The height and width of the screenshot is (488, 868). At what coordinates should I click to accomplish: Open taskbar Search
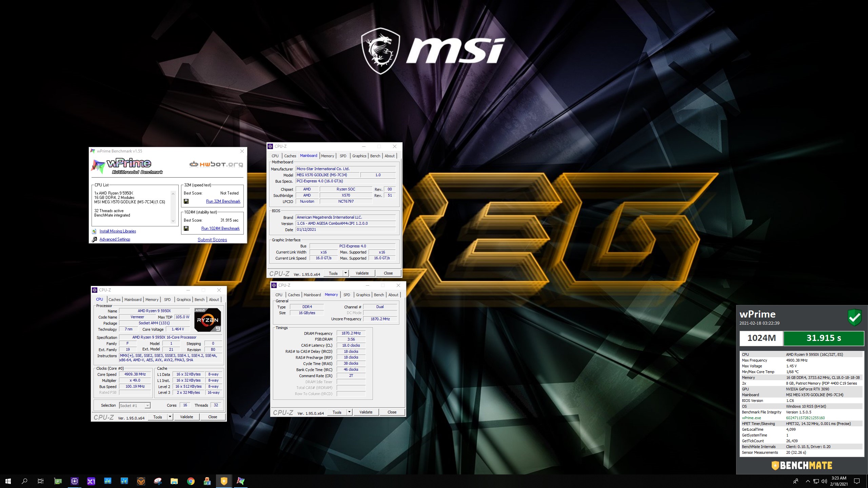tap(24, 481)
